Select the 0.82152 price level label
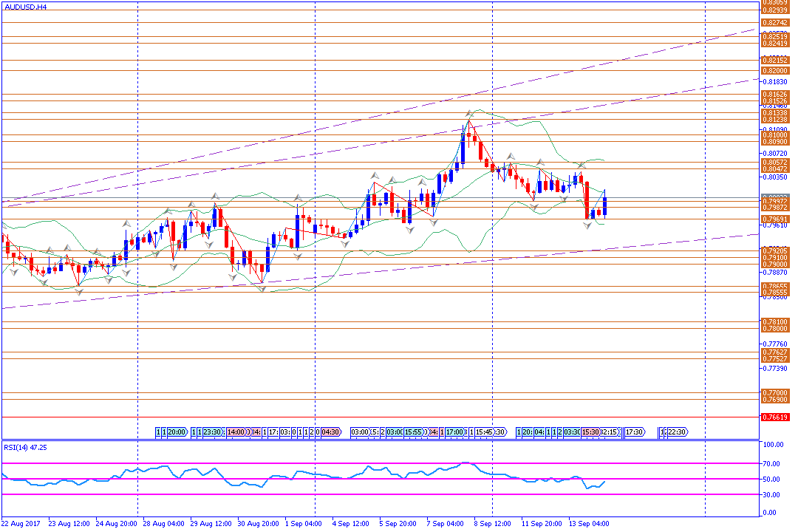 point(774,61)
